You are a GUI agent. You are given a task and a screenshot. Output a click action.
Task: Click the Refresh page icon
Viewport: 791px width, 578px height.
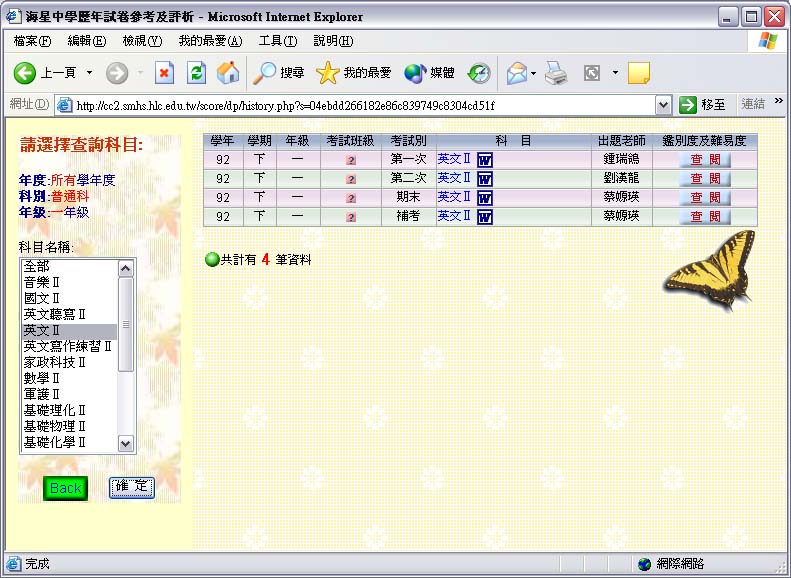click(196, 73)
